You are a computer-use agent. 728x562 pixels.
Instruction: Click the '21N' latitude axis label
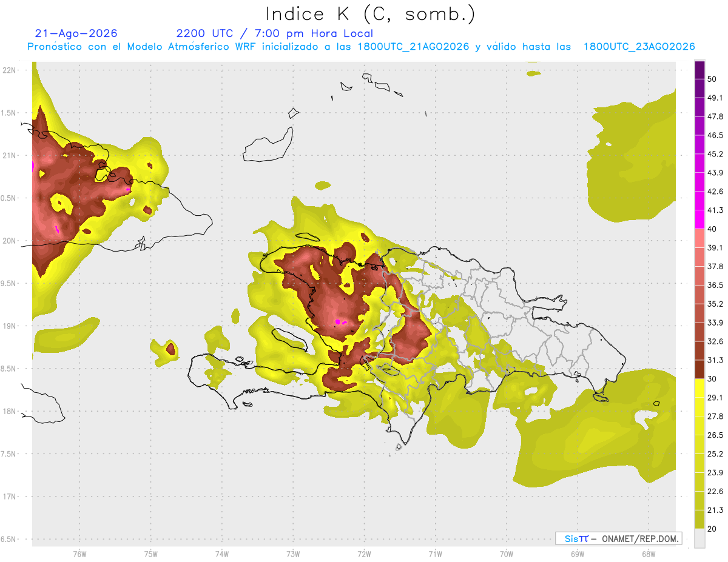tap(10, 155)
